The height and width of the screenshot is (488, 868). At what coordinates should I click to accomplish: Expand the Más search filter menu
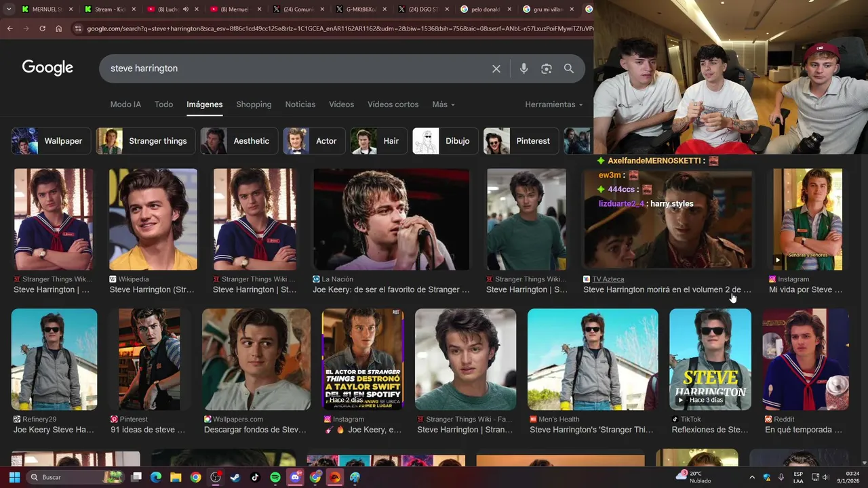[x=443, y=104]
